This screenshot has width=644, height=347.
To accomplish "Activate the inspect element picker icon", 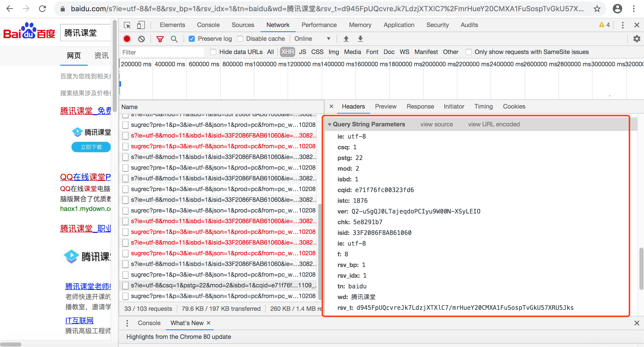I will 127,25.
